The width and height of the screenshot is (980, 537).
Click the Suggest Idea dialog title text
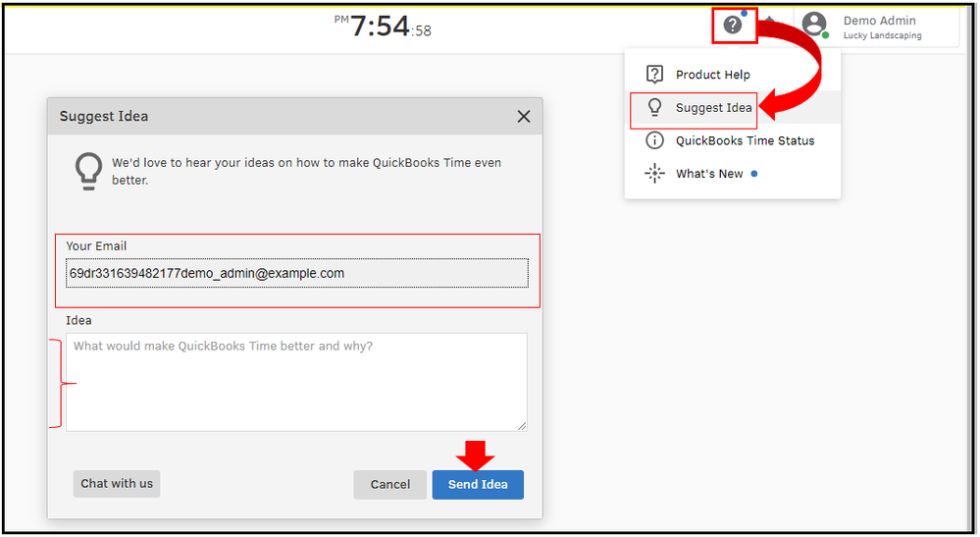(104, 116)
